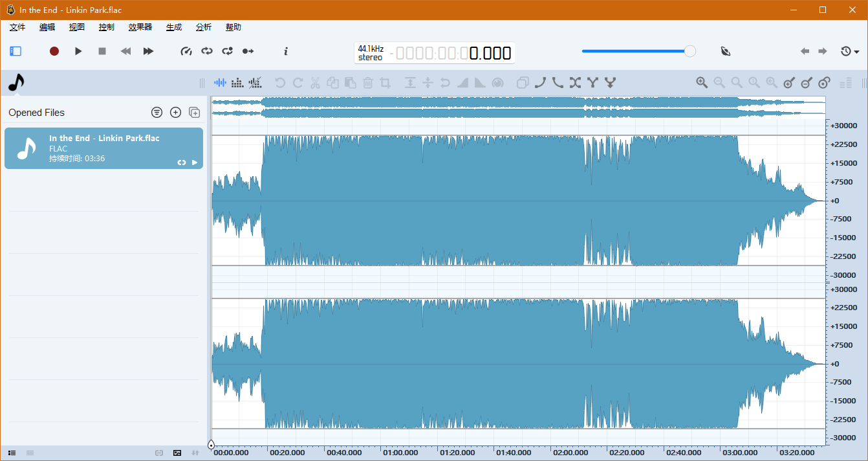Open the playback history dropdown arrow
The width and height of the screenshot is (868, 461).
(x=858, y=51)
